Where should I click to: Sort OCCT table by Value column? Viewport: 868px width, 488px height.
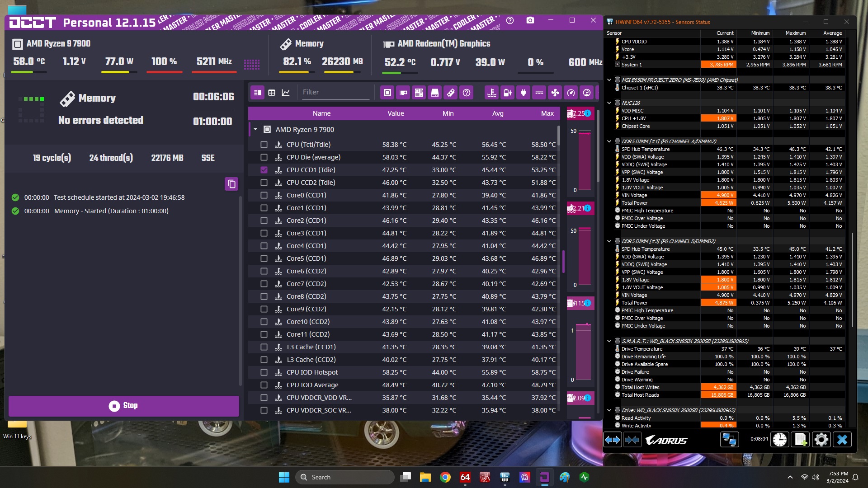(x=396, y=113)
